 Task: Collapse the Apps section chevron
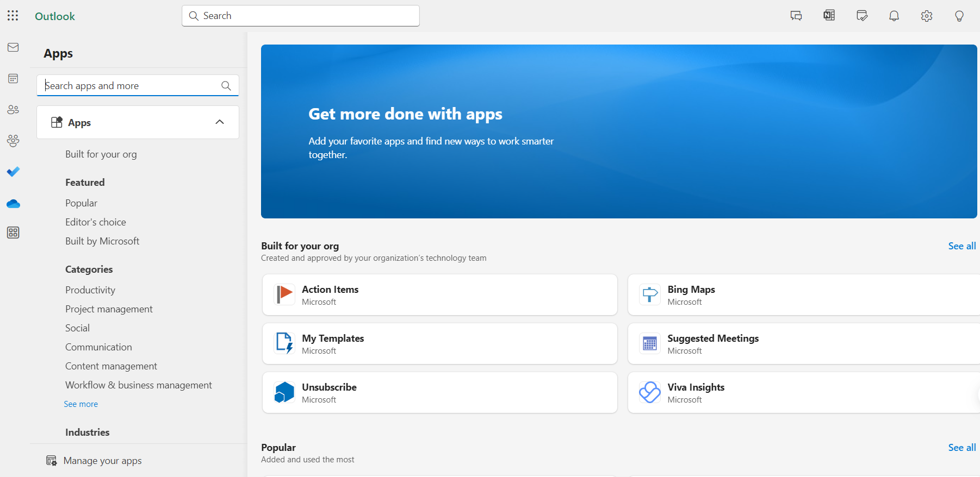point(220,122)
